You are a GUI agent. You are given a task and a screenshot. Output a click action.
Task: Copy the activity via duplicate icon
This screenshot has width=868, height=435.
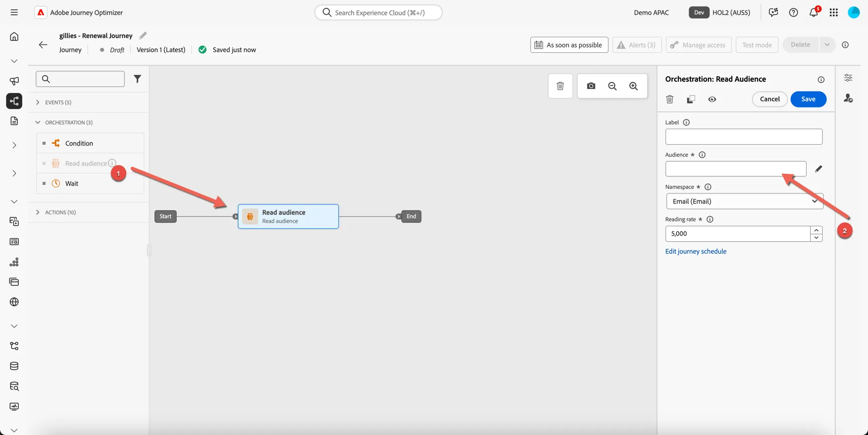(x=691, y=99)
